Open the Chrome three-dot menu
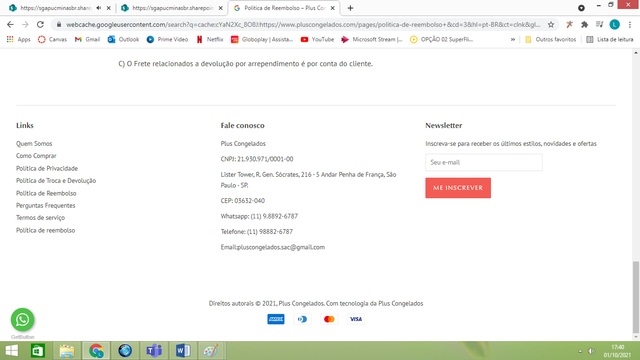The image size is (640, 360). [x=630, y=24]
